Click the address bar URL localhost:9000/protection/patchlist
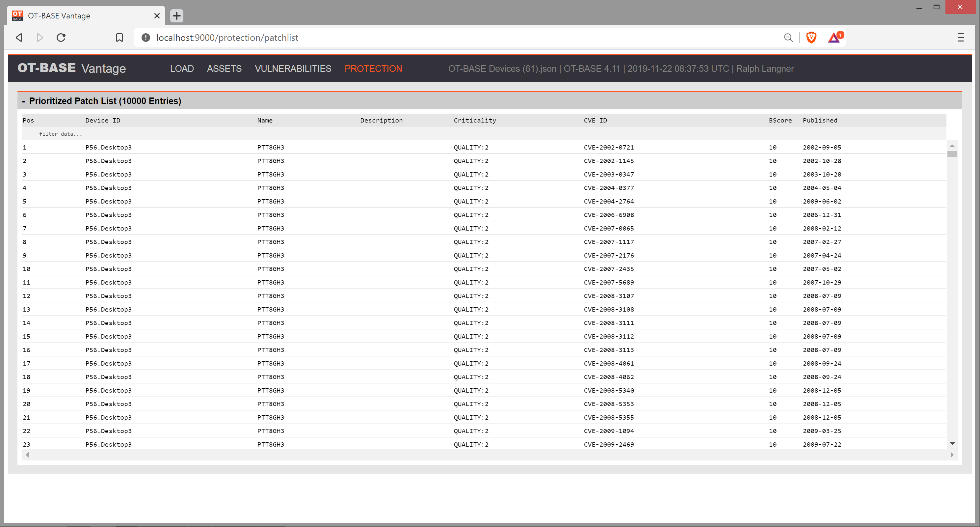The image size is (980, 527). click(x=227, y=38)
